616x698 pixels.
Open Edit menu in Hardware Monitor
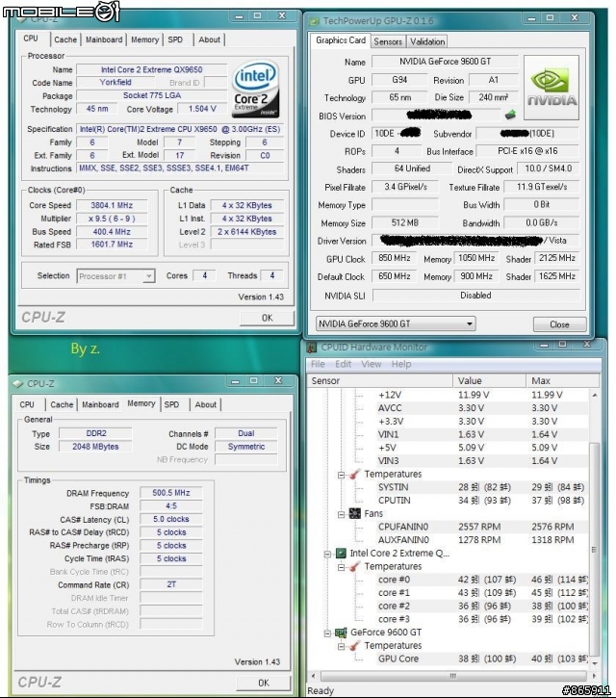point(344,364)
